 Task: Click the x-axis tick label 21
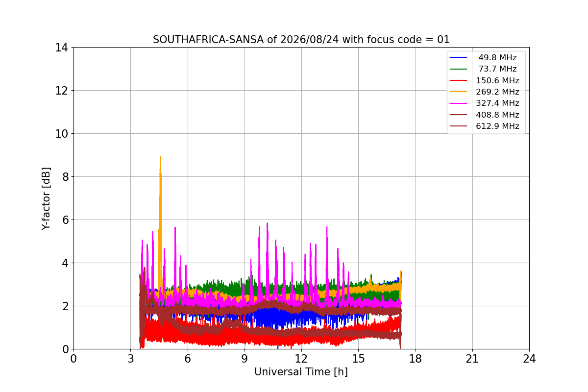[472, 359]
